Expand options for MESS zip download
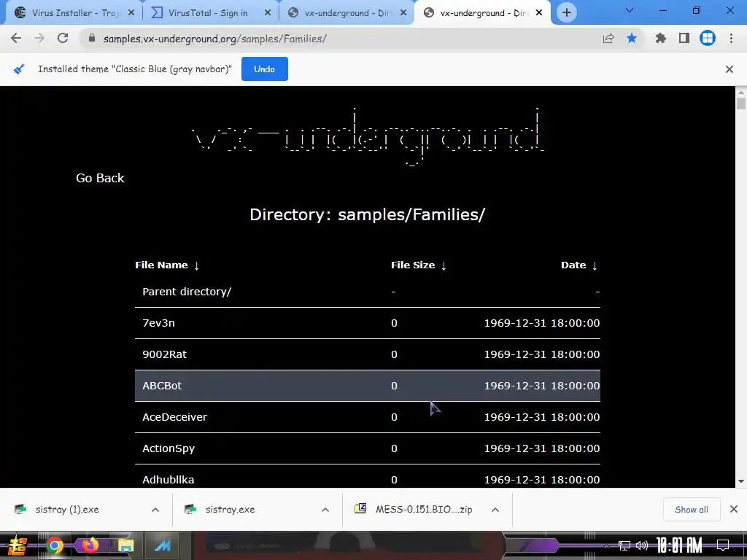This screenshot has height=560, width=747. 495,510
